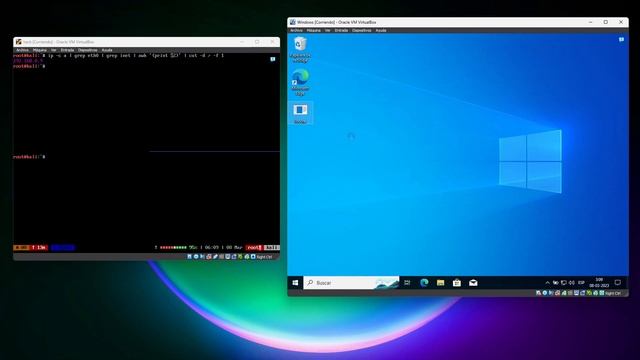This screenshot has width=640, height=360.
Task: Click the battery level dots in tmux status
Action: pyautogui.click(x=173, y=247)
